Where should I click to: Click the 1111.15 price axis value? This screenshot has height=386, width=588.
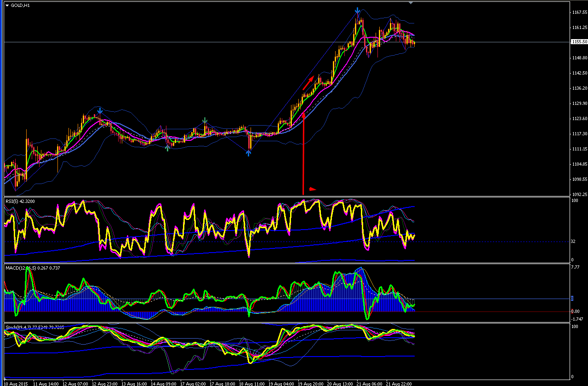[579, 149]
